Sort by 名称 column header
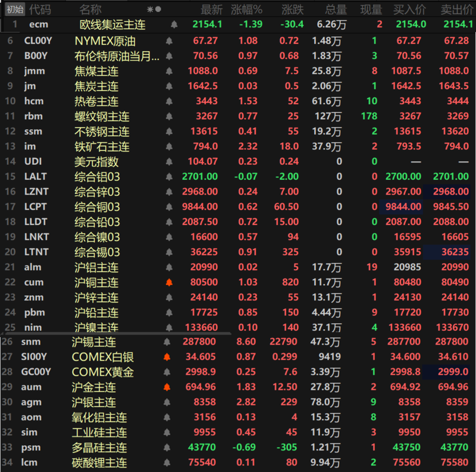This screenshot has height=472, width=476. pos(90,10)
